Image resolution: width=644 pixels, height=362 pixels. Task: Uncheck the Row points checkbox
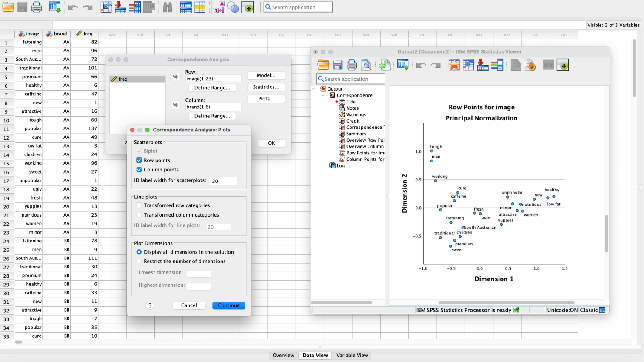(x=139, y=160)
